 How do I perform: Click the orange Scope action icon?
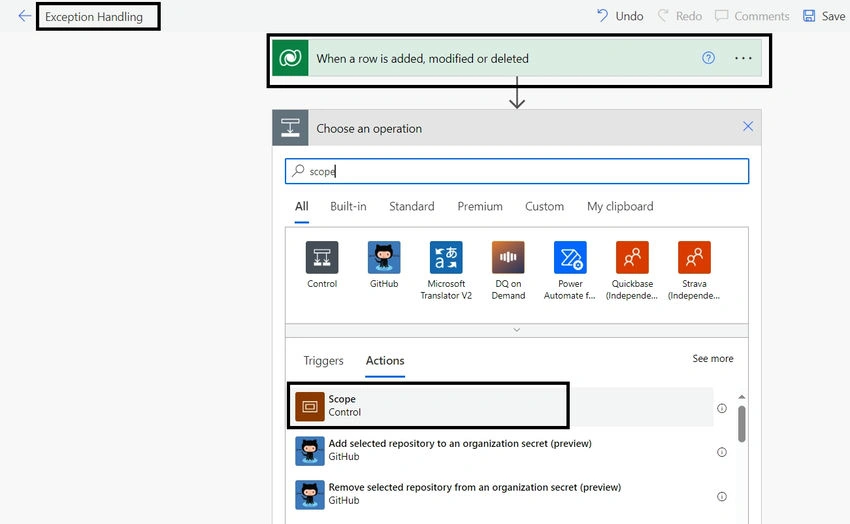tap(310, 406)
